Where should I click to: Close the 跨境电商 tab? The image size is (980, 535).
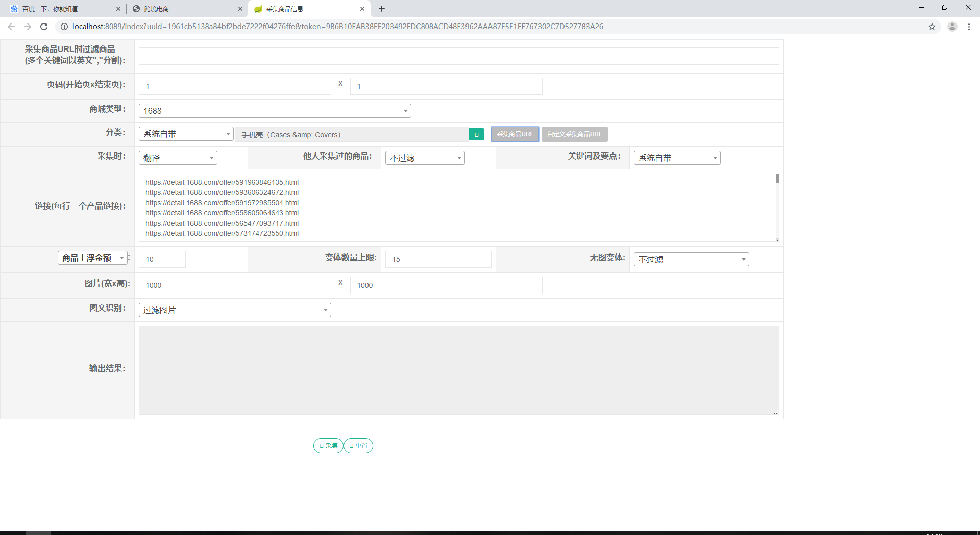pyautogui.click(x=240, y=9)
